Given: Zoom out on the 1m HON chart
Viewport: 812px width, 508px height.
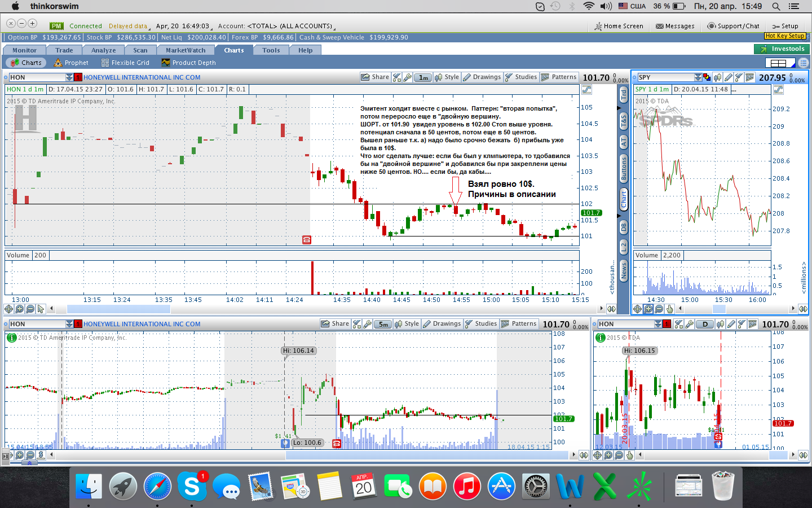Looking at the screenshot, I should pos(30,309).
